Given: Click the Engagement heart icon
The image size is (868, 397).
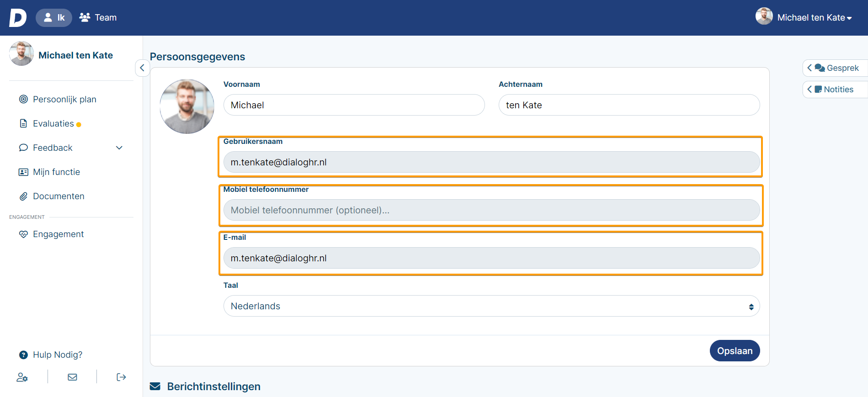Looking at the screenshot, I should point(23,234).
